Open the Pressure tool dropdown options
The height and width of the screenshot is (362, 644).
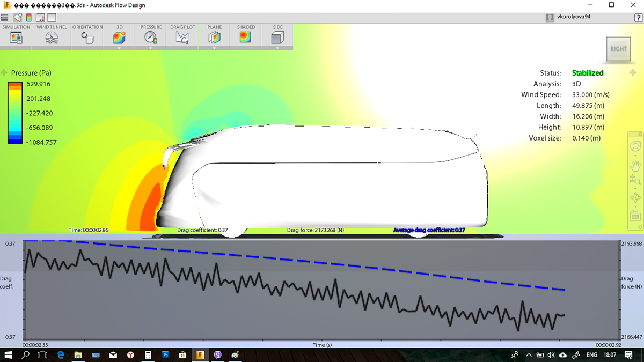tap(151, 49)
